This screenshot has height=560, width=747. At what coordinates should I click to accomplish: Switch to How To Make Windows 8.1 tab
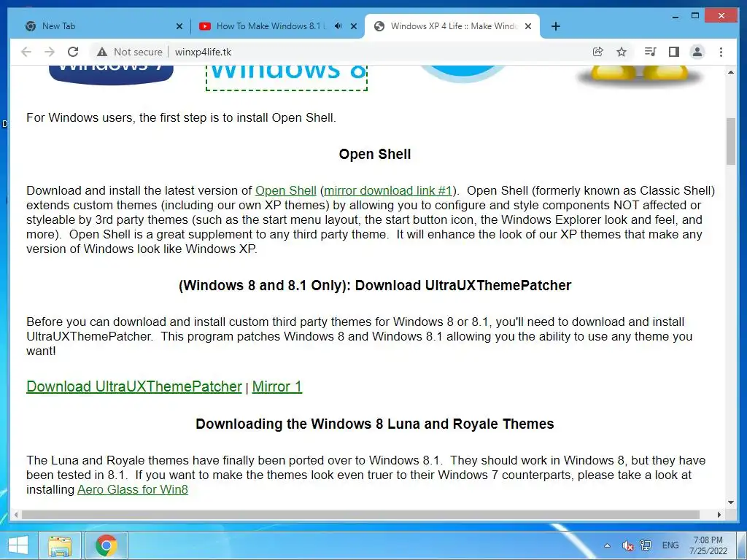tap(270, 26)
